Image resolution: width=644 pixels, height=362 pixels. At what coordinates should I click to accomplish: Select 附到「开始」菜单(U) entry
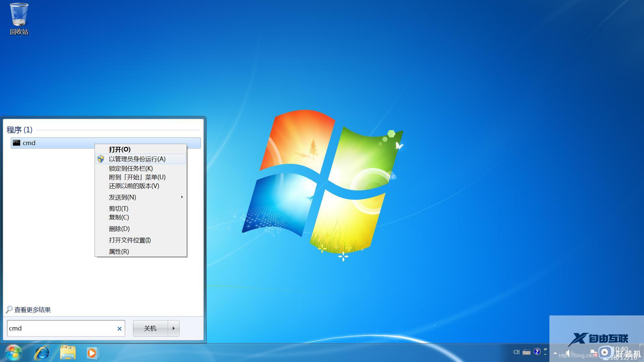click(141, 177)
